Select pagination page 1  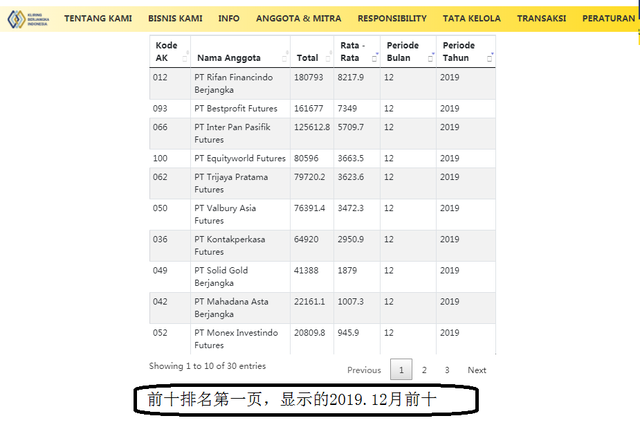pyautogui.click(x=401, y=369)
